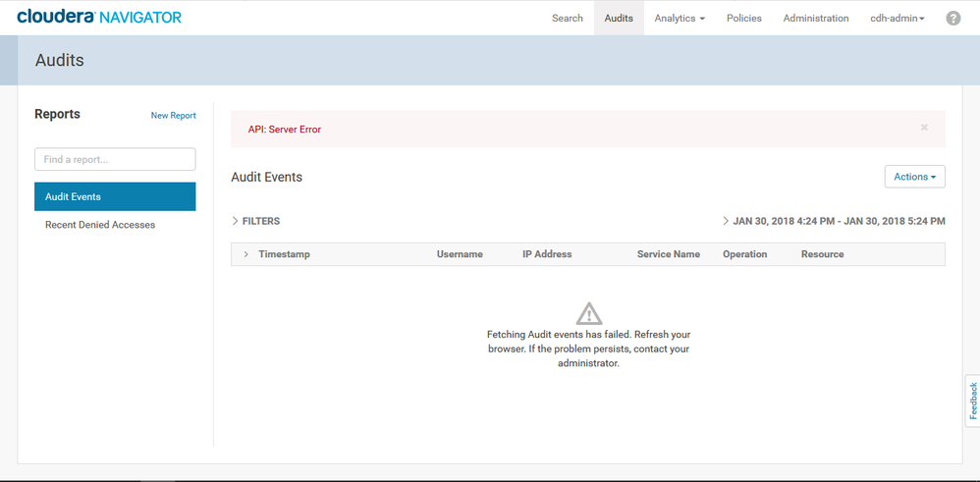
Task: Click the Resource column header
Action: (823, 254)
